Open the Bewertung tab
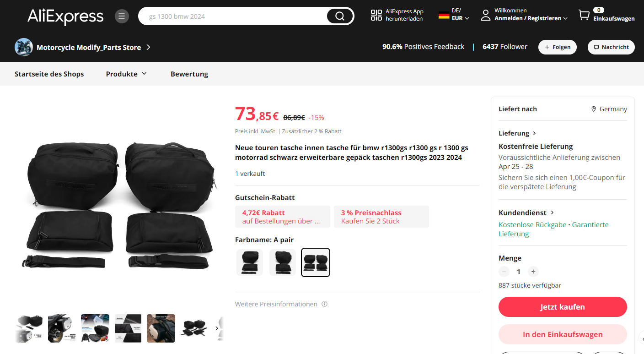 (189, 74)
